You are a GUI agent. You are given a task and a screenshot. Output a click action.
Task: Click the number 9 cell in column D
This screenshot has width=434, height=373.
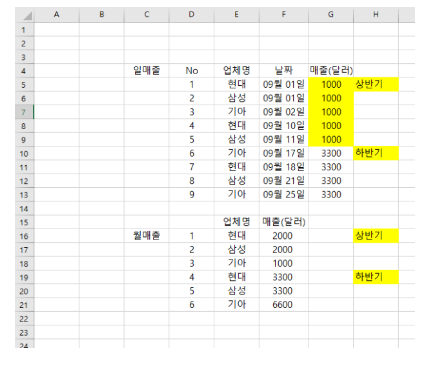point(192,195)
